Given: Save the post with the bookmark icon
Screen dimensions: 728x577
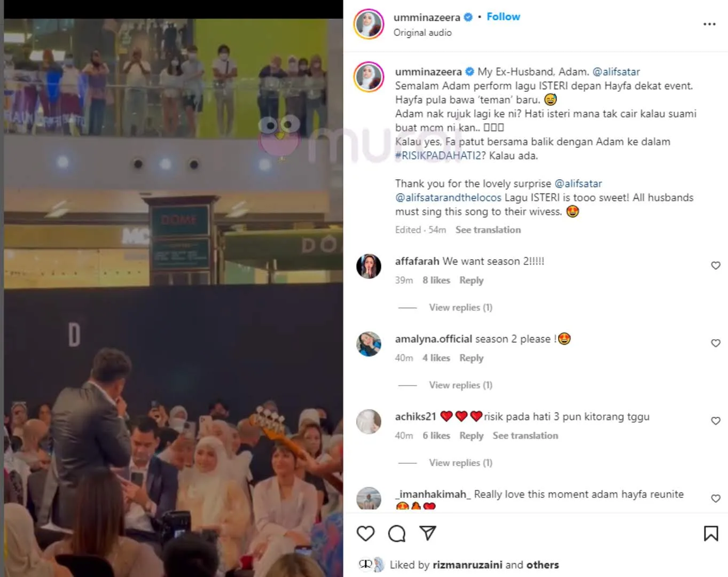Looking at the screenshot, I should pos(711,533).
